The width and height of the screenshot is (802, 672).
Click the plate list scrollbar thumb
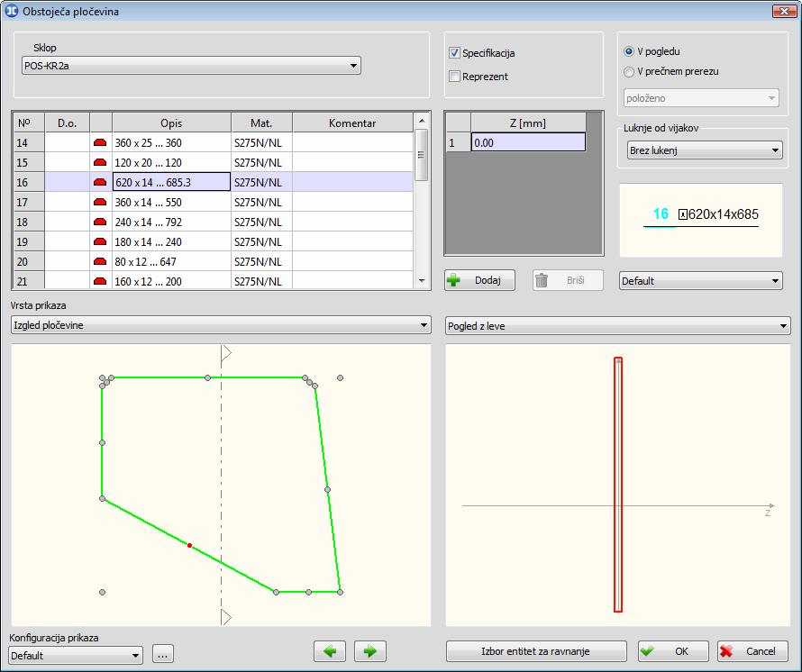(422, 154)
